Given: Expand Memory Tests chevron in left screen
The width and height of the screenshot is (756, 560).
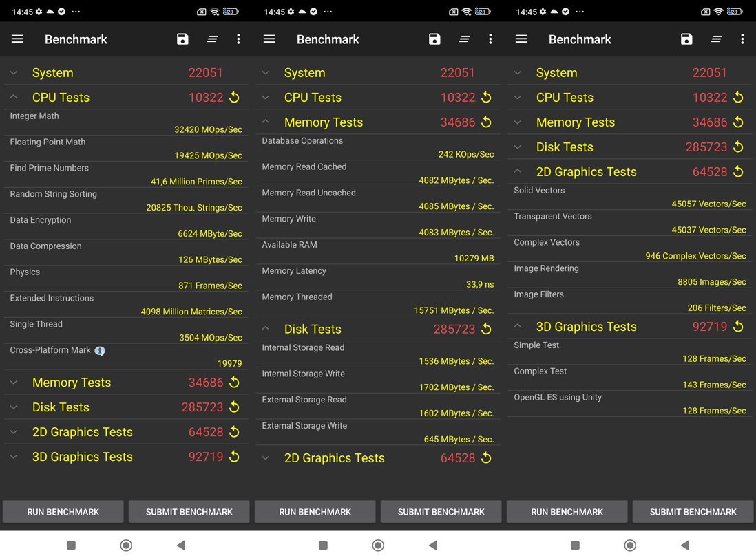Looking at the screenshot, I should coord(14,383).
